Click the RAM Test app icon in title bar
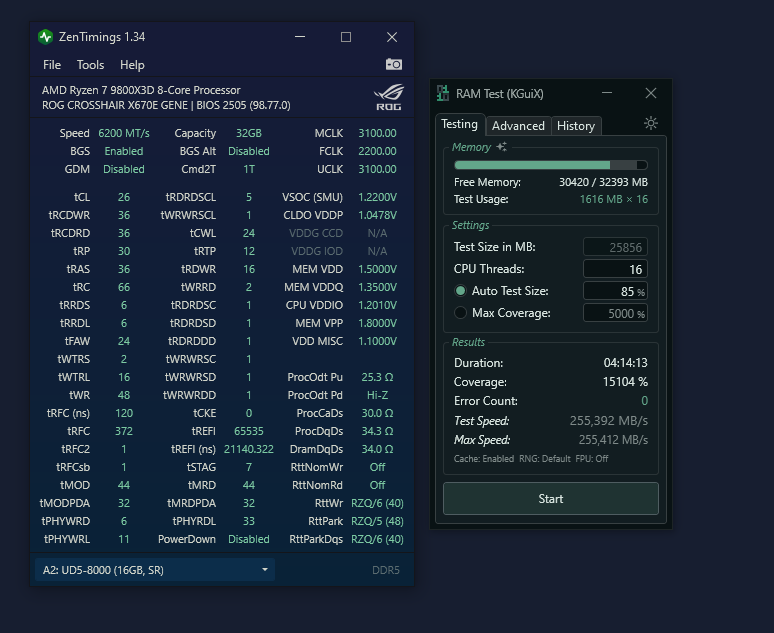 pos(443,93)
